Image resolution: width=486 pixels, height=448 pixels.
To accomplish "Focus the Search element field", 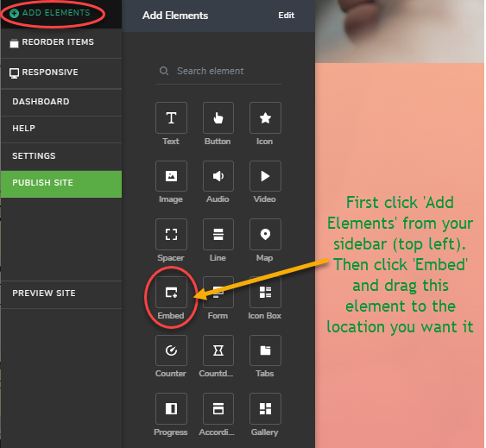I will [x=218, y=71].
